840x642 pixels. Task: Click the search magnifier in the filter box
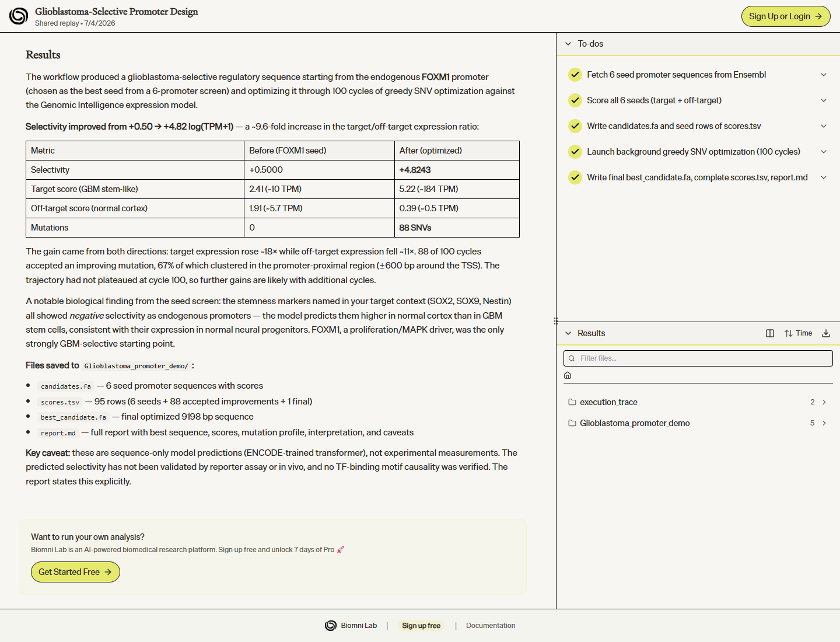point(572,358)
